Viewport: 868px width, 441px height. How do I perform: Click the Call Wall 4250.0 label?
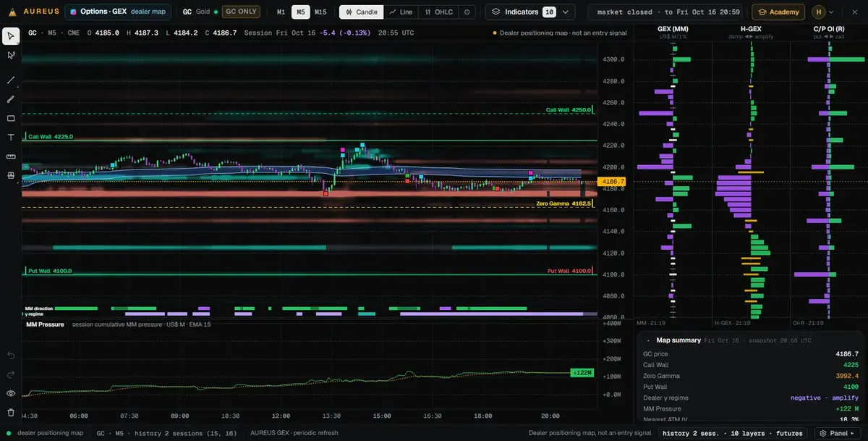click(x=569, y=110)
